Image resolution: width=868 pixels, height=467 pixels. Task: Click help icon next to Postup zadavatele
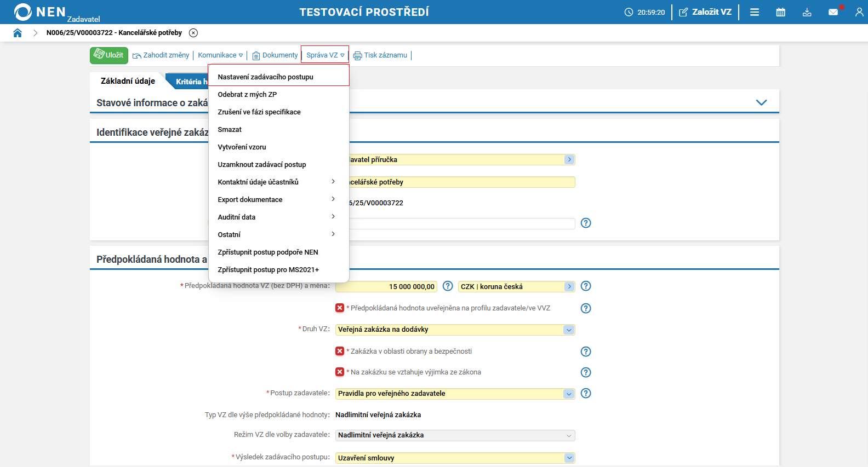[x=586, y=393]
